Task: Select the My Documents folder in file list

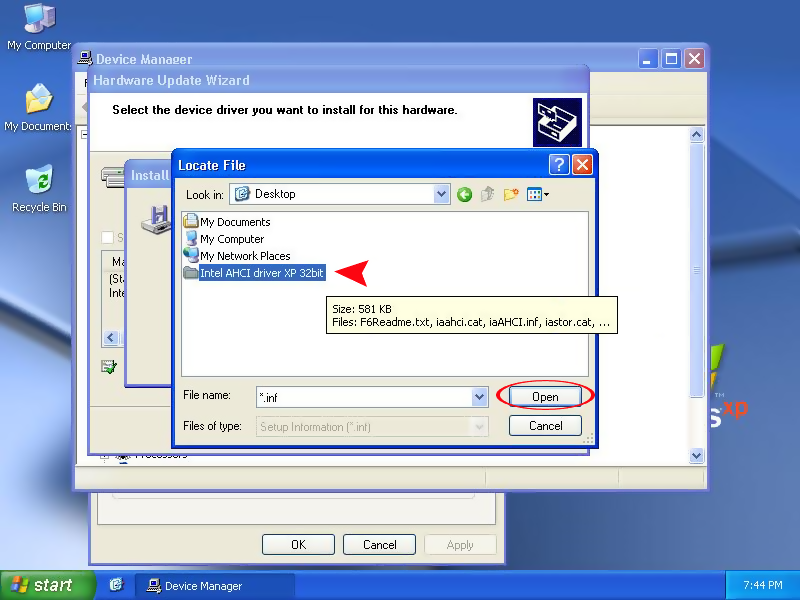Action: [x=227, y=221]
